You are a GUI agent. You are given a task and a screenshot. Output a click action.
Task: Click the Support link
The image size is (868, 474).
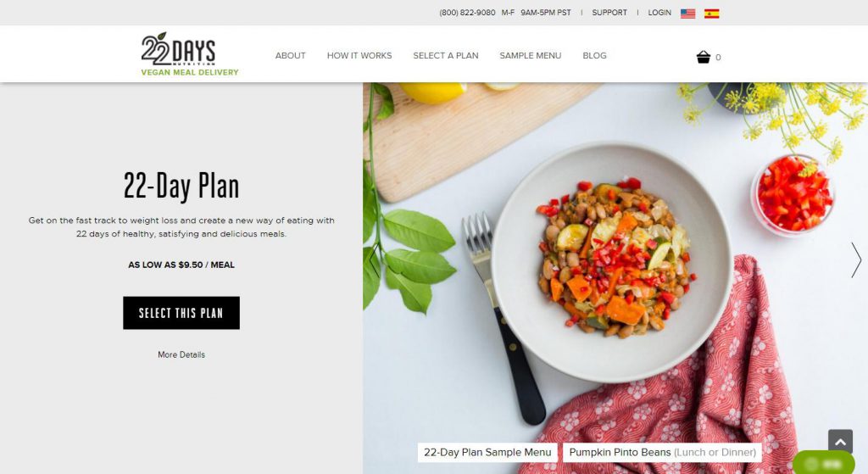click(x=609, y=13)
